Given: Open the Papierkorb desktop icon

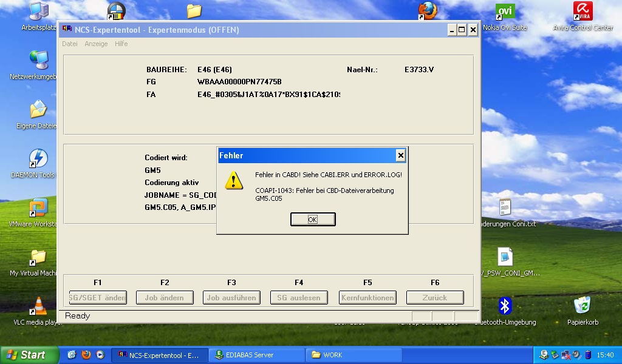Looking at the screenshot, I should [x=583, y=306].
